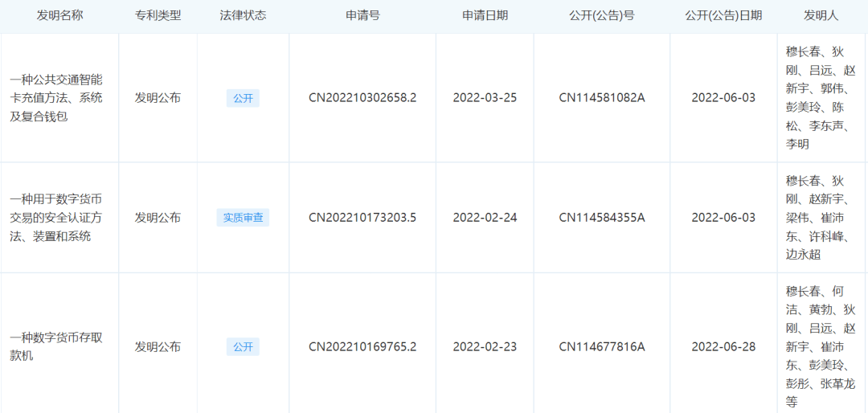868x413 pixels.
Task: Click publication number CN114677816A
Action: [x=602, y=346]
